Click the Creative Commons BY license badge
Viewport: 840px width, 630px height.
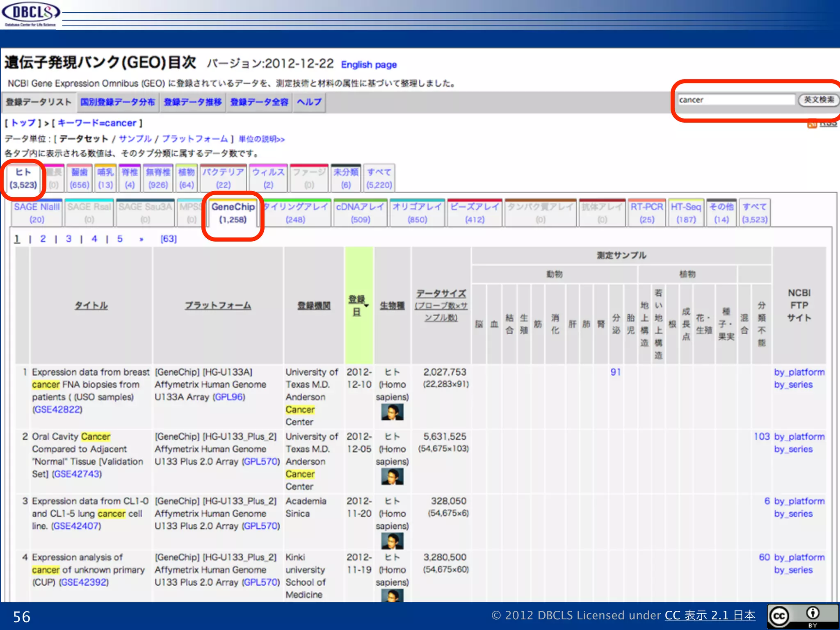point(802,616)
